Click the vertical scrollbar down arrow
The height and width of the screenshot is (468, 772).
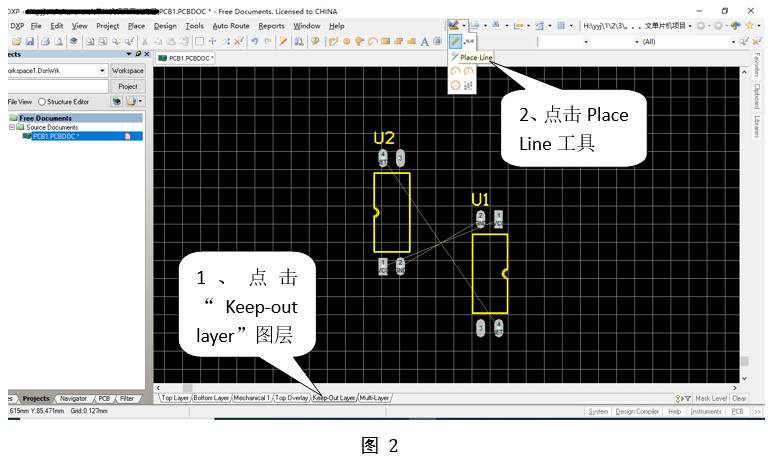(x=744, y=378)
